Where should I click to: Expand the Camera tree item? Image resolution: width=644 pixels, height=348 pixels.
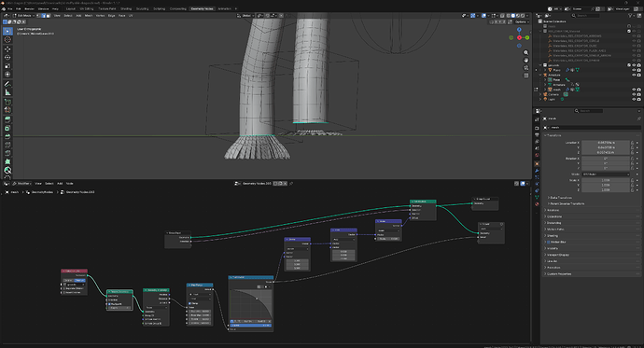(541, 94)
